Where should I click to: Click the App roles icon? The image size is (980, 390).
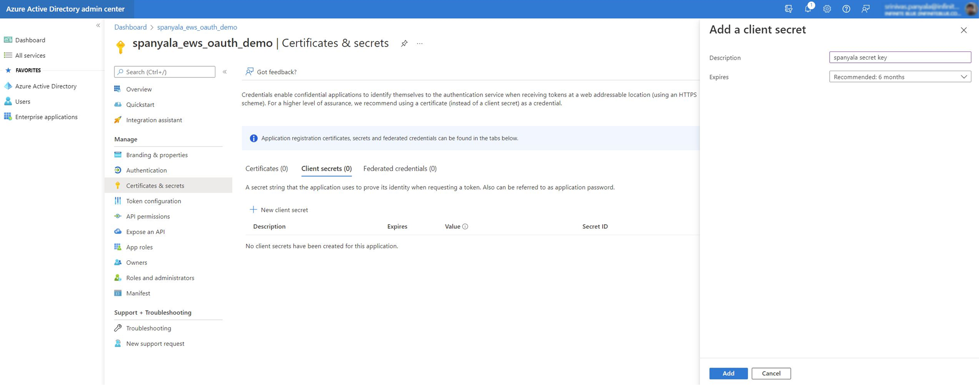tap(118, 247)
